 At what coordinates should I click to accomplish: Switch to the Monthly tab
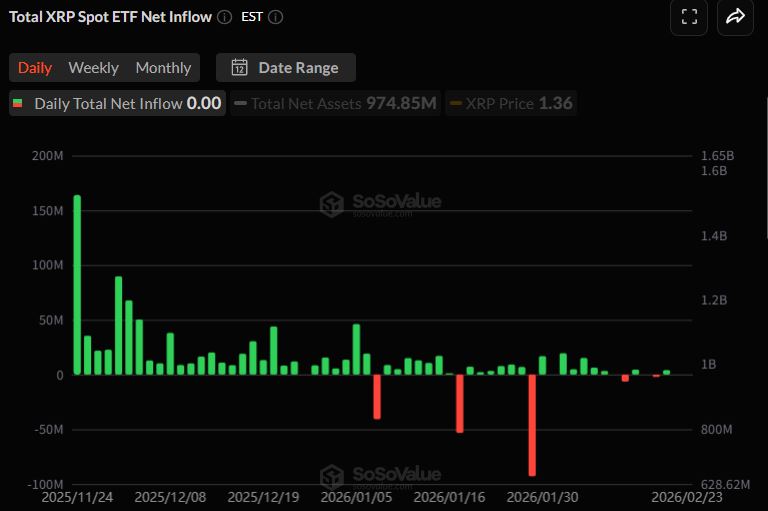163,68
